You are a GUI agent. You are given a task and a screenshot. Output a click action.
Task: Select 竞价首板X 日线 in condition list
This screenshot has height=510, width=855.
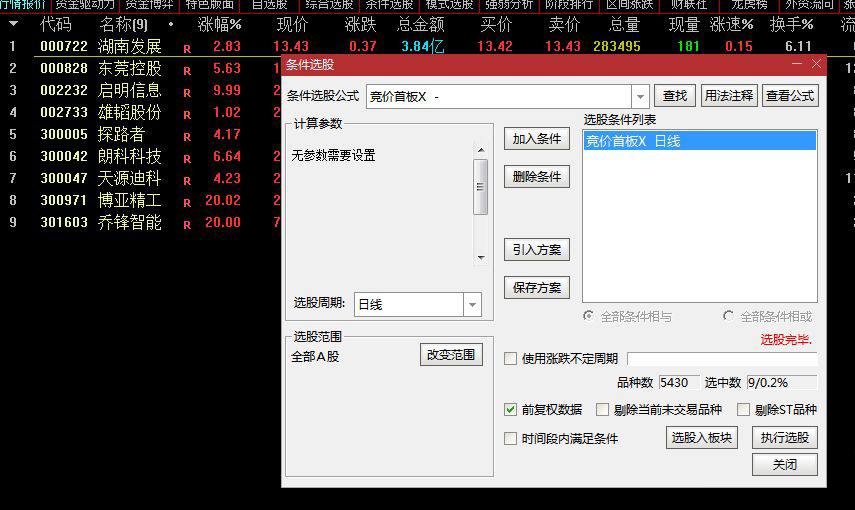700,141
